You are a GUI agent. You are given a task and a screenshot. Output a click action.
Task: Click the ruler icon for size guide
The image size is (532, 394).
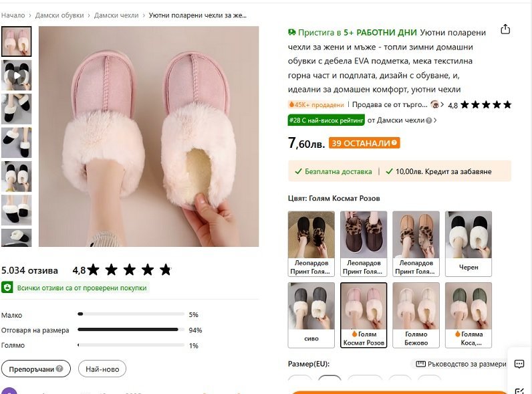click(x=420, y=365)
